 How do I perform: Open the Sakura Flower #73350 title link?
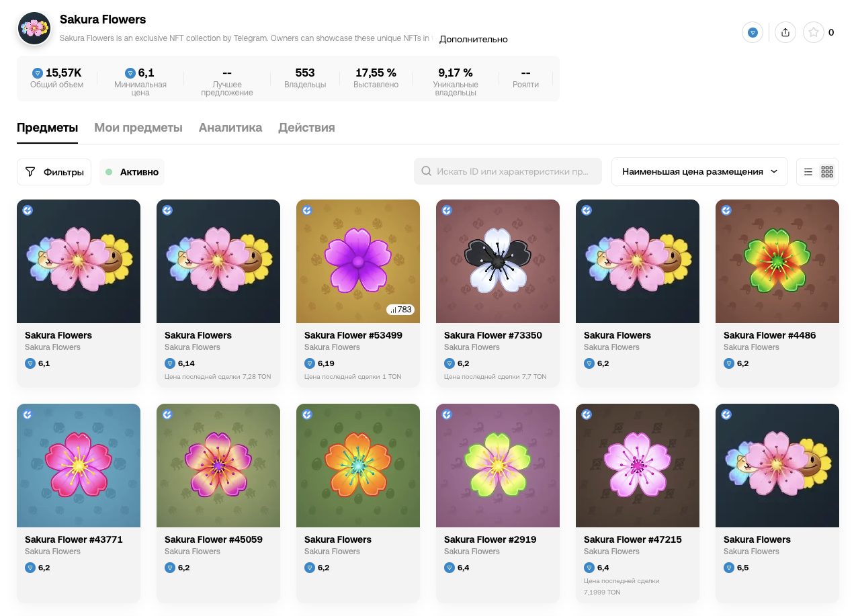pyautogui.click(x=493, y=335)
